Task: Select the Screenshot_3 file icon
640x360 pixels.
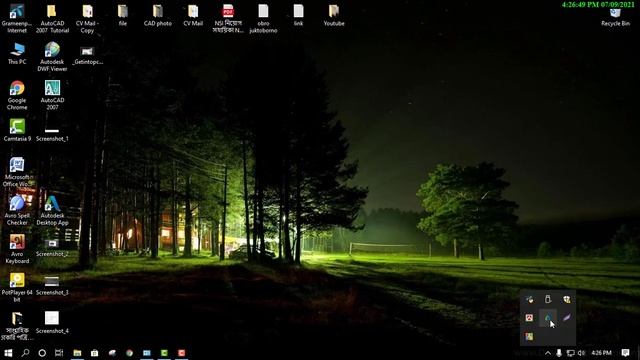Action: pos(52,286)
